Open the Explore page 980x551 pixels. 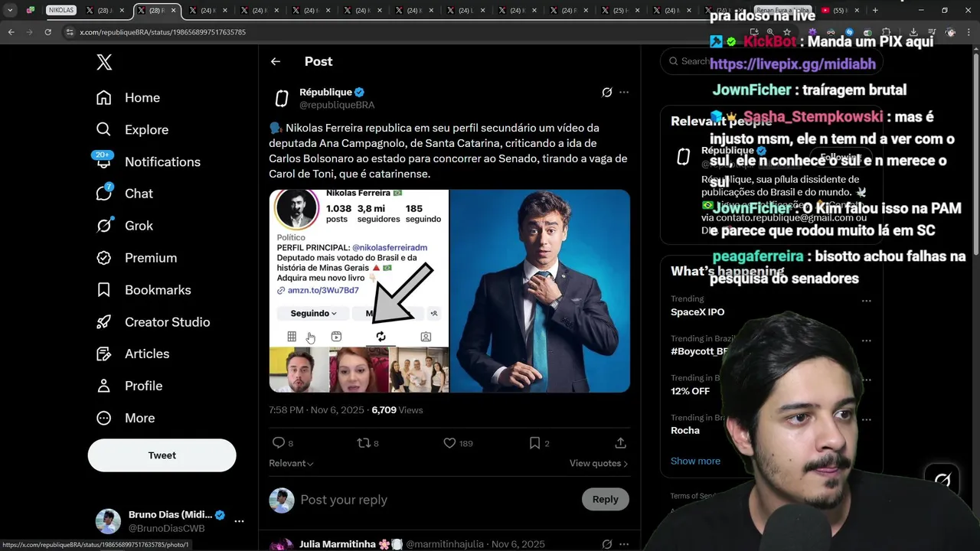(132, 129)
